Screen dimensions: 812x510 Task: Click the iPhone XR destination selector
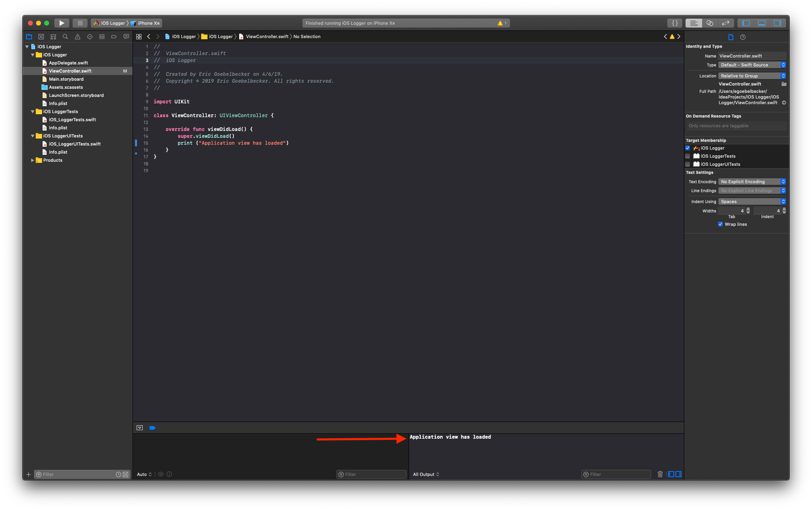click(148, 23)
